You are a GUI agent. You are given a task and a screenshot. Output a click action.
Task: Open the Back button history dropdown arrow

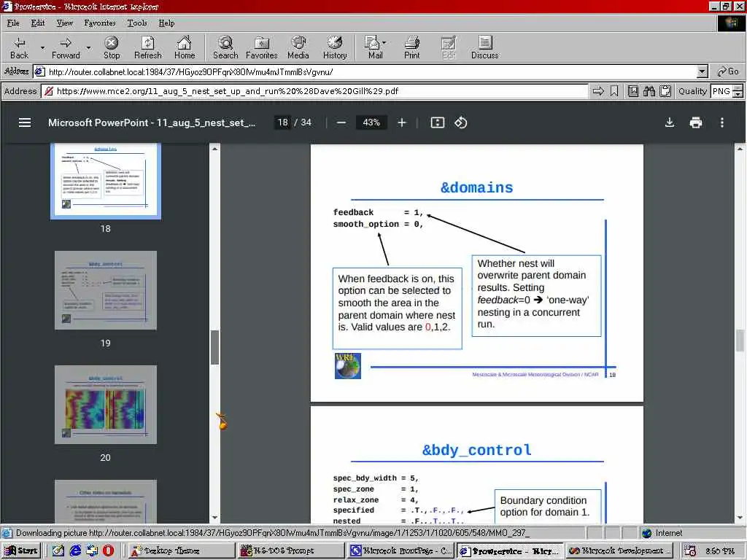pyautogui.click(x=42, y=47)
